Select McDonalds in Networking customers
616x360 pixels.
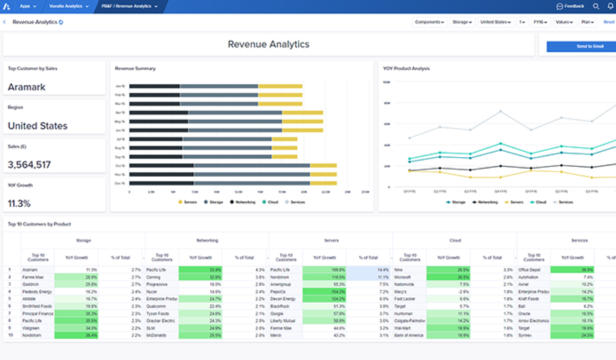pyautogui.click(x=156, y=335)
